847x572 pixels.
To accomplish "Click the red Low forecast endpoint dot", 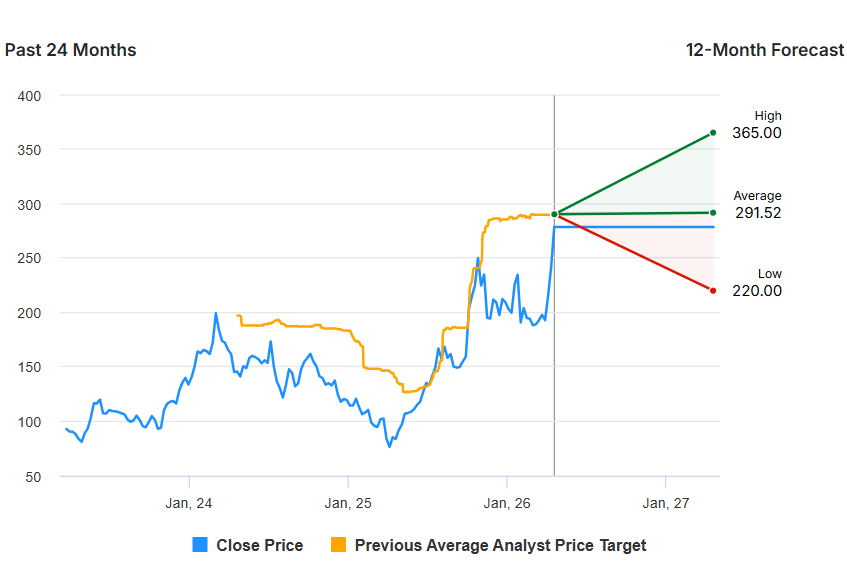I will point(713,291).
